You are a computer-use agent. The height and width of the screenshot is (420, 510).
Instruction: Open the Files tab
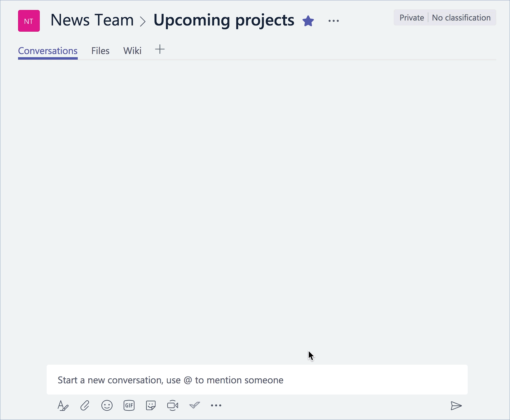coord(100,51)
